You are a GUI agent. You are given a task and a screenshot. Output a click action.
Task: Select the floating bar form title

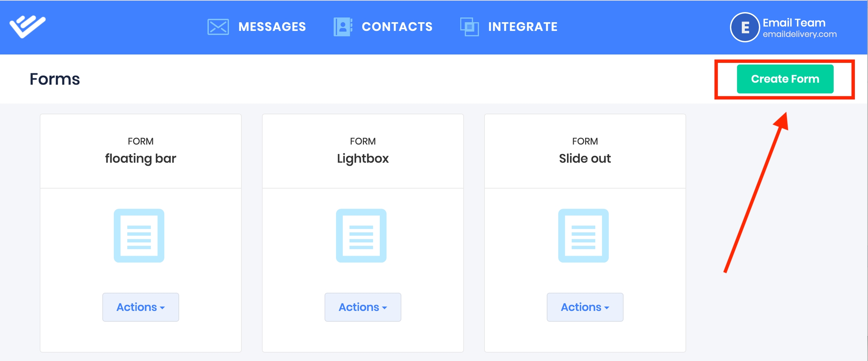coord(141,158)
